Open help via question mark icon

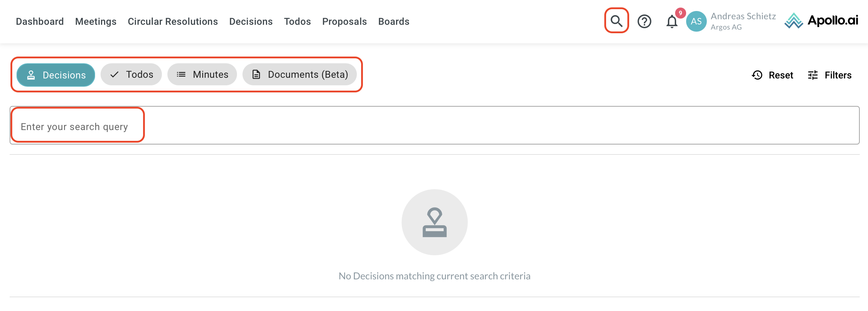644,21
